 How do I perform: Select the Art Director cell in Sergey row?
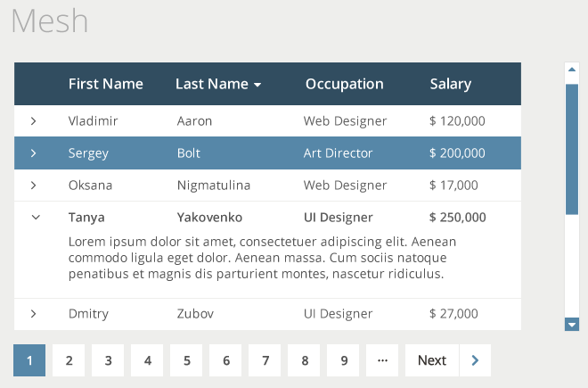click(338, 153)
